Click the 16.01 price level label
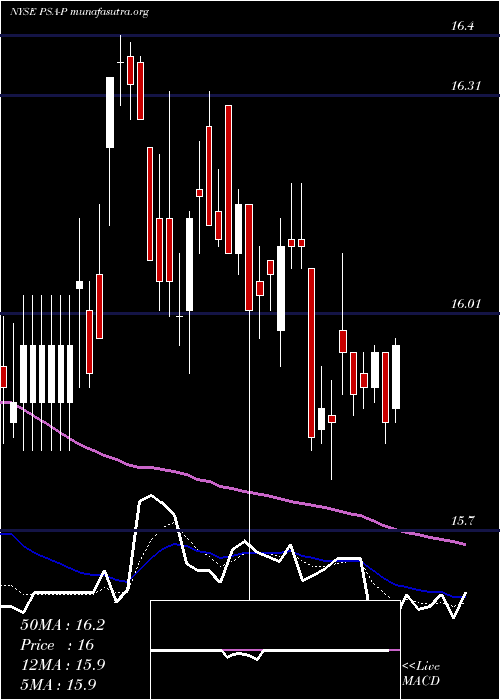The width and height of the screenshot is (500, 700). [x=466, y=304]
